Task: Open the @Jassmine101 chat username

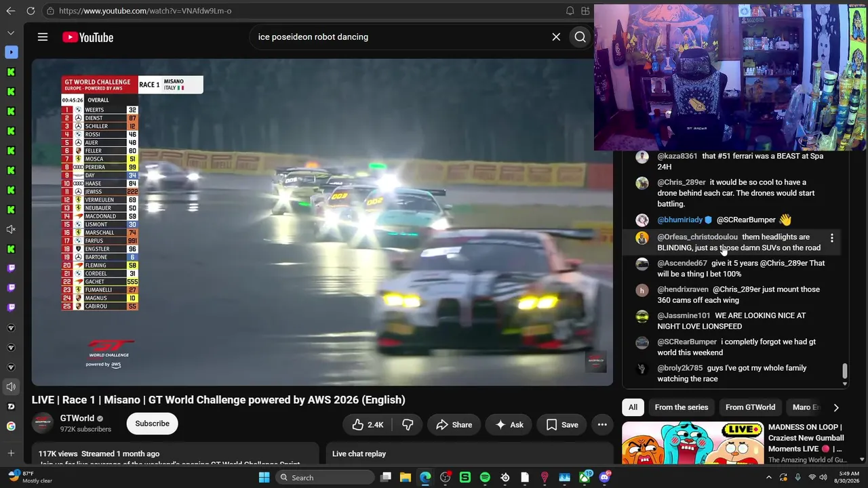Action: (x=684, y=316)
